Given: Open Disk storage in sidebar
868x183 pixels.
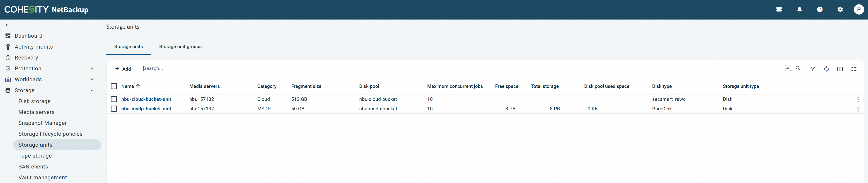Looking at the screenshot, I should (34, 101).
